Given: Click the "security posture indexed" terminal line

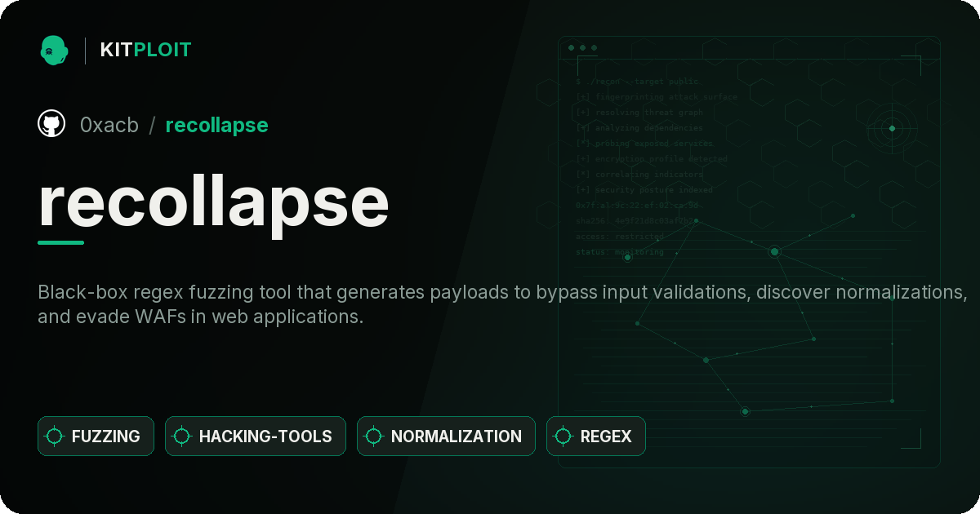Looking at the screenshot, I should [644, 190].
